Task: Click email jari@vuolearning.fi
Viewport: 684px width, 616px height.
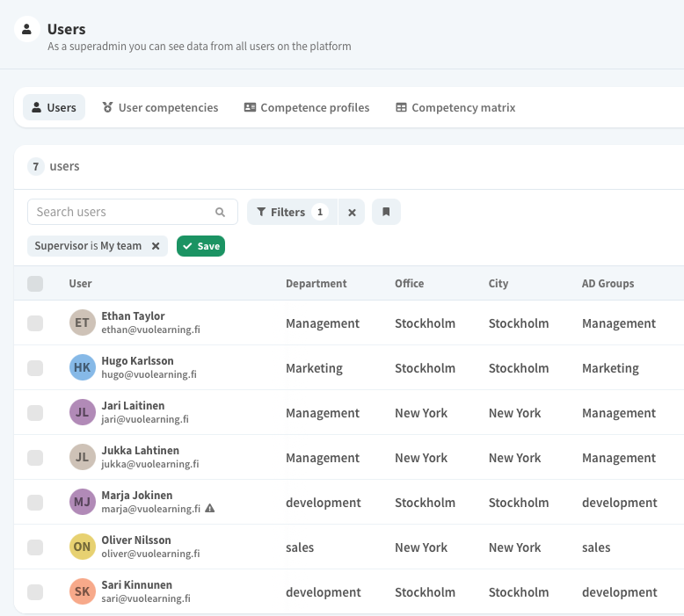Action: tap(145, 420)
